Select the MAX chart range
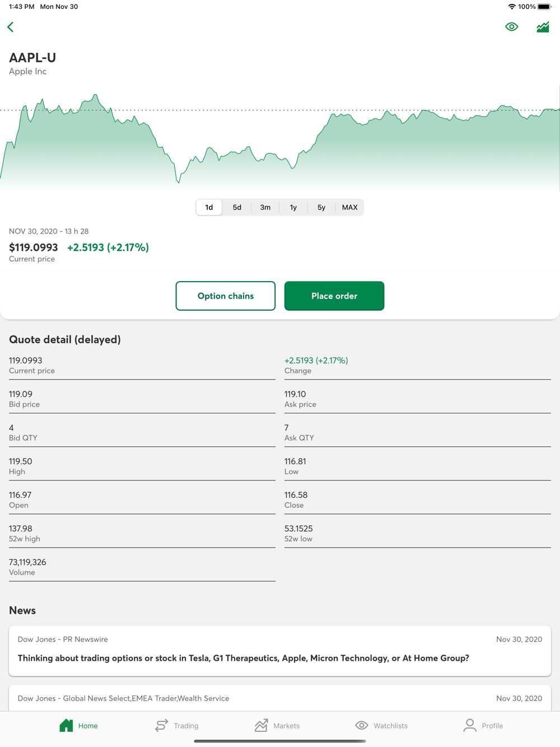The image size is (560, 747). coord(350,207)
